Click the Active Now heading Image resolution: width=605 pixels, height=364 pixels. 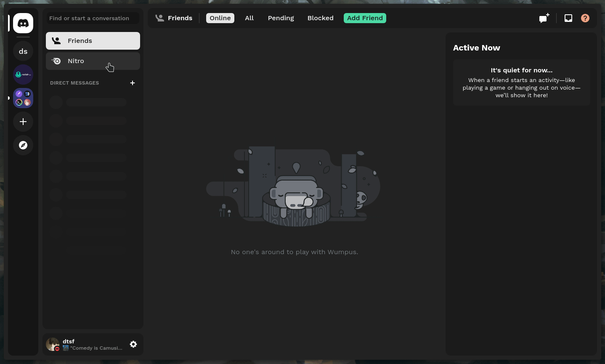tap(477, 48)
